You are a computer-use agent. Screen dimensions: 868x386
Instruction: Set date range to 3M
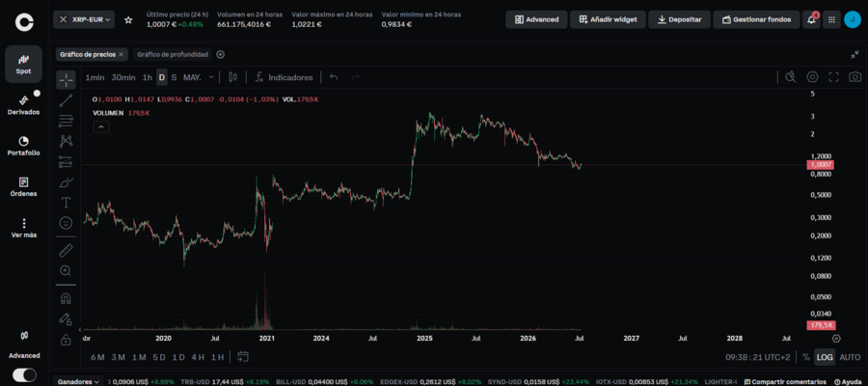point(118,357)
